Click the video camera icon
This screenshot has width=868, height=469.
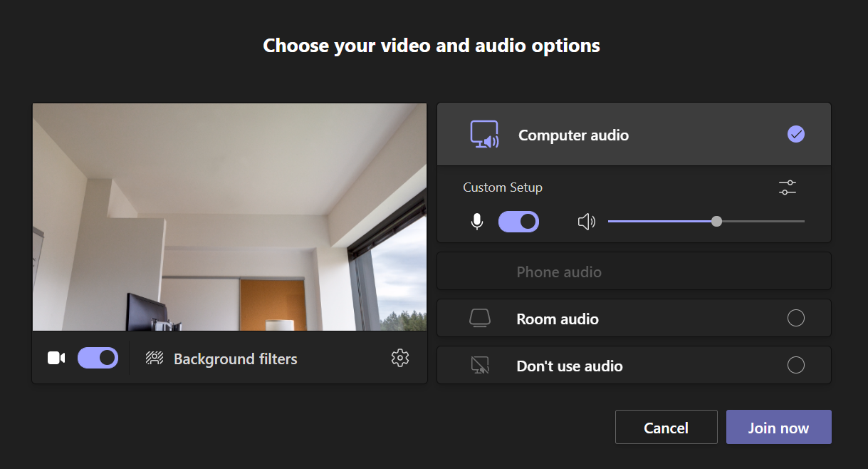click(56, 358)
